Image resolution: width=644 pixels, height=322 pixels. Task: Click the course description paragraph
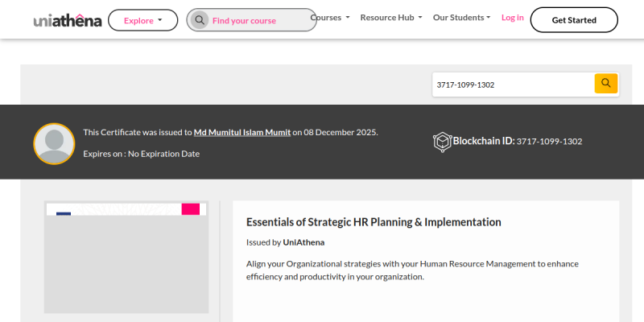pos(412,270)
